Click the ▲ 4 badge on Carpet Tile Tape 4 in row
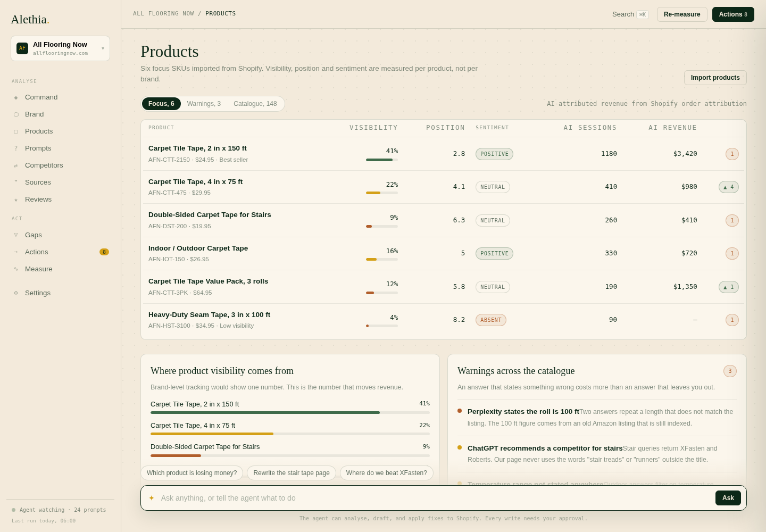This screenshot has height=532, width=766. tap(729, 187)
